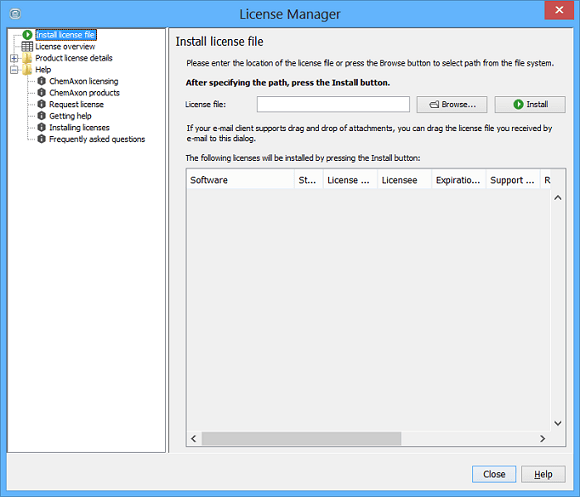Select the Help tree item label
This screenshot has width=580, height=497.
(43, 70)
